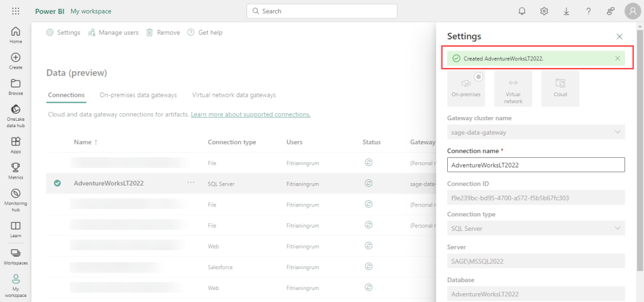This screenshot has width=644, height=302.
Task: Click the Salesforce connection type cell
Action: [x=221, y=267]
